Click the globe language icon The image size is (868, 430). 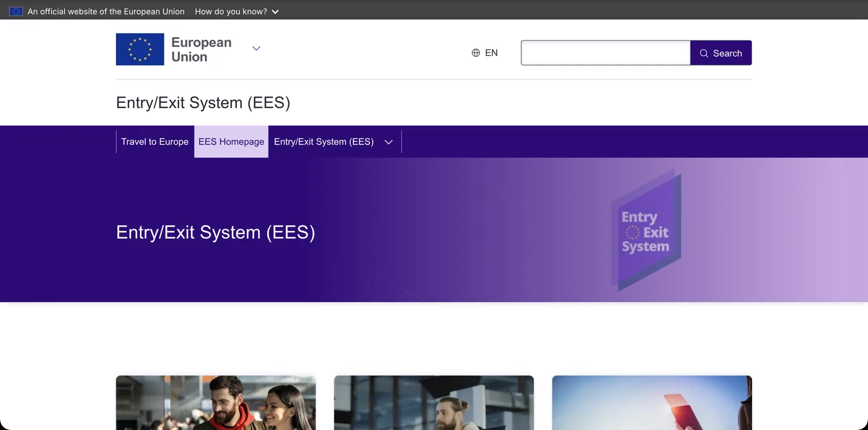click(x=476, y=53)
